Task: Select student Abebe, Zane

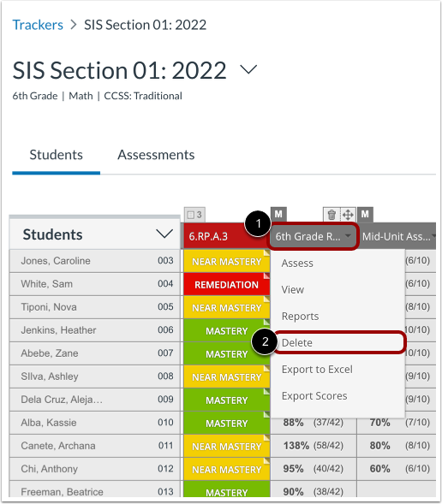Action: coord(49,353)
